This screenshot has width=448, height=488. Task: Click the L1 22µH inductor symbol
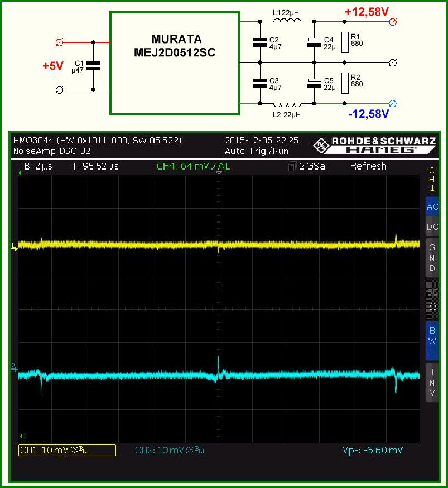point(287,20)
